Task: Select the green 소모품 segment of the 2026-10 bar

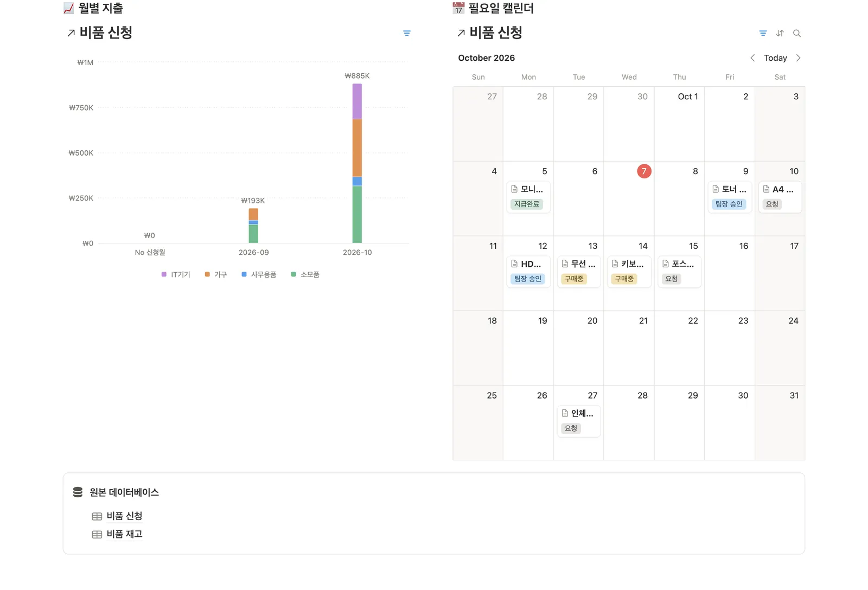Action: pyautogui.click(x=357, y=215)
